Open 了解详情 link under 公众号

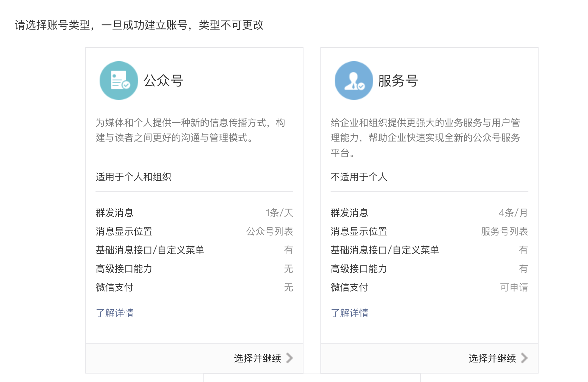pos(114,313)
